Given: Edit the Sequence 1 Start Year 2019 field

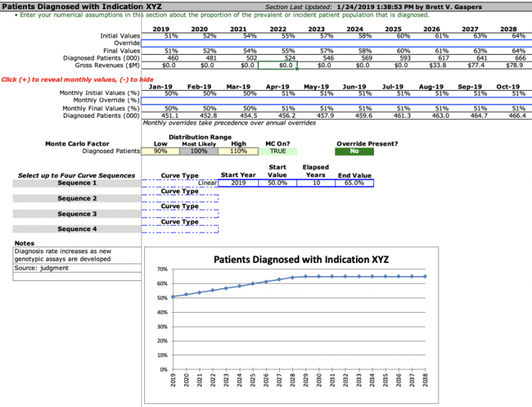Looking at the screenshot, I should click(238, 183).
